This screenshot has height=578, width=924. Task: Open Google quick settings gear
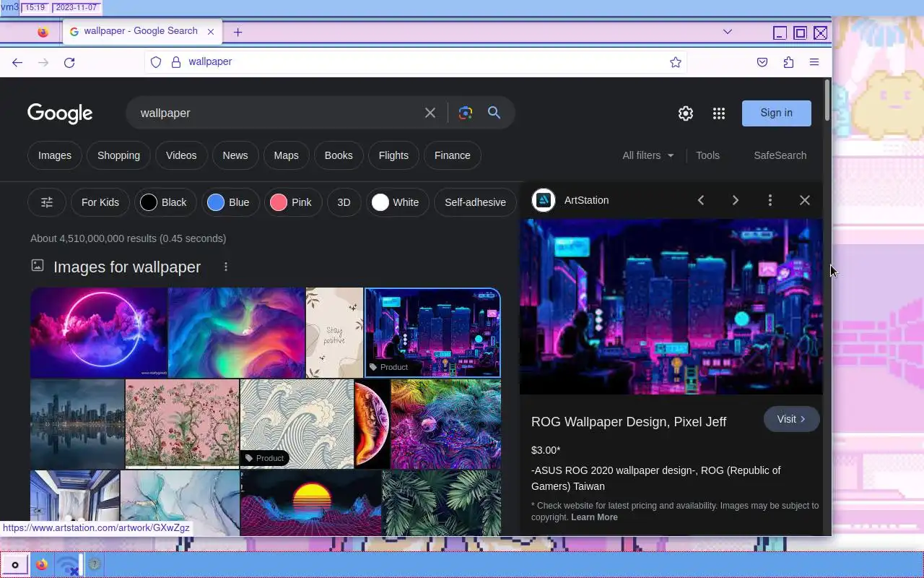pyautogui.click(x=686, y=113)
